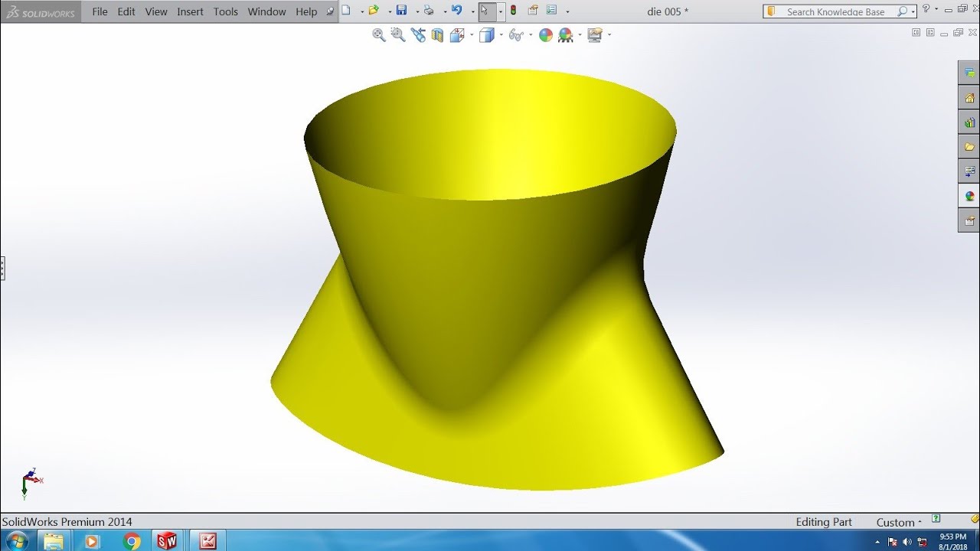Open File Explorer task pane tab
Image resolution: width=980 pixels, height=551 pixels.
coord(970,146)
